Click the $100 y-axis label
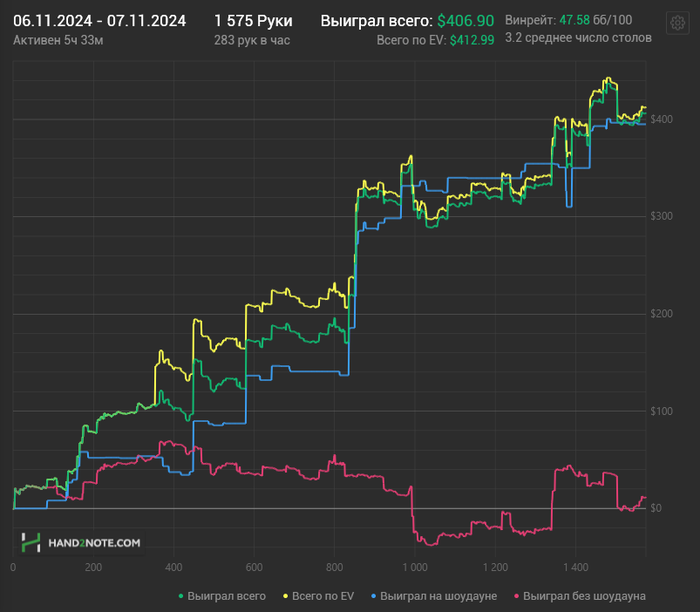Viewport: 700px width, 612px height. [661, 411]
